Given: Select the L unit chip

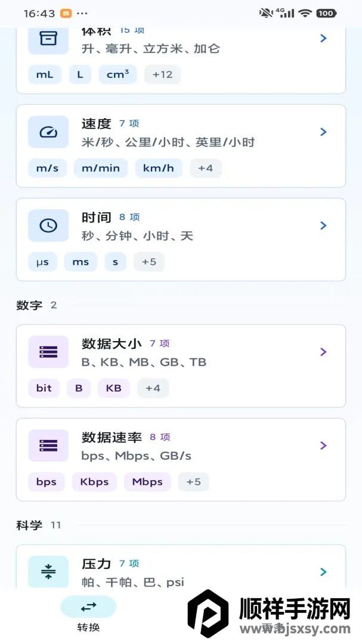Looking at the screenshot, I should coord(80,75).
